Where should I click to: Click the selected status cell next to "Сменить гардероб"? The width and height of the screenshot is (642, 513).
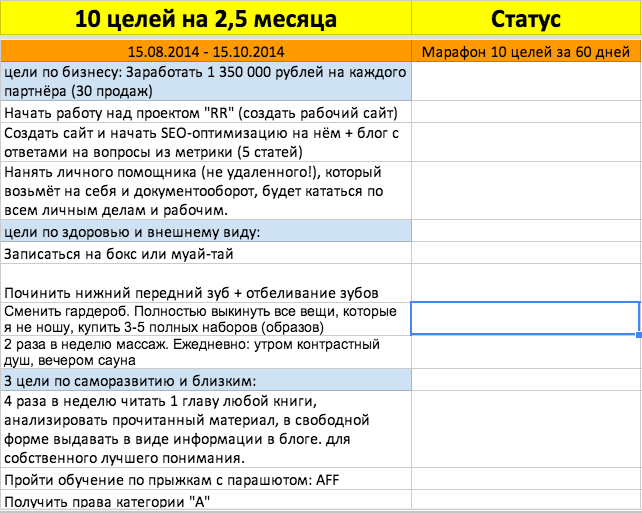click(x=525, y=319)
